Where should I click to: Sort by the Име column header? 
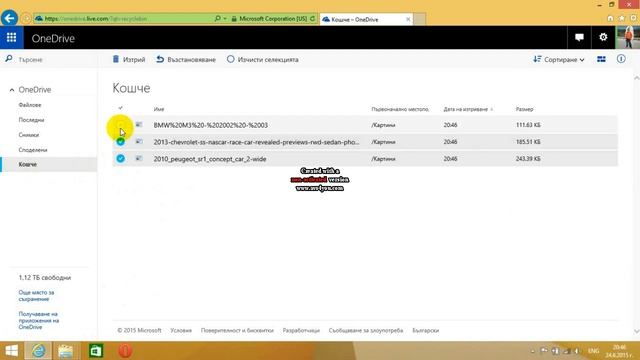pos(159,109)
